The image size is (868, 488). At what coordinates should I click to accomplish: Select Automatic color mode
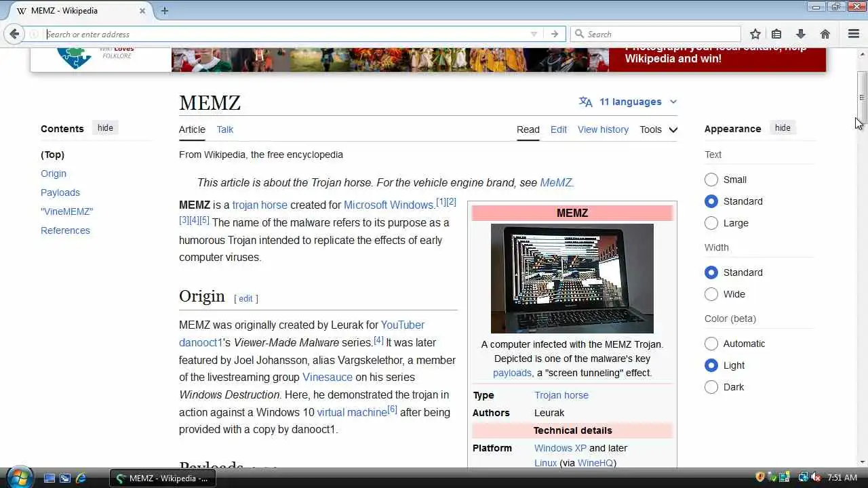pyautogui.click(x=711, y=344)
